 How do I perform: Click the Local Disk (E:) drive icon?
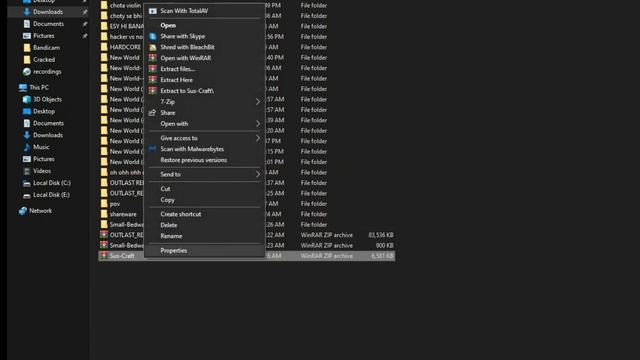pyautogui.click(x=27, y=195)
